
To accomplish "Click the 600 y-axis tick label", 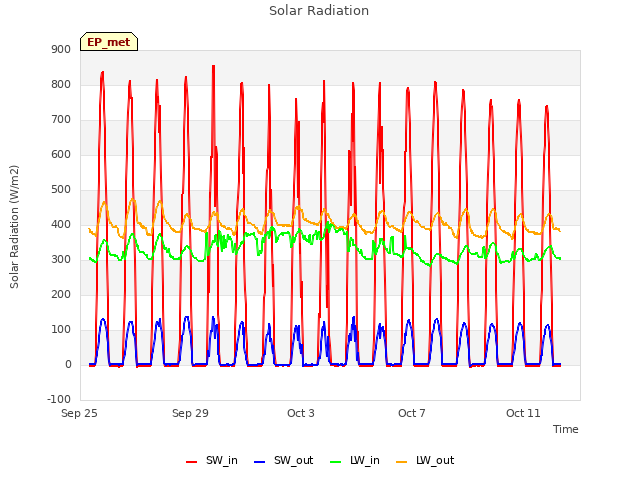I will pyautogui.click(x=61, y=155).
